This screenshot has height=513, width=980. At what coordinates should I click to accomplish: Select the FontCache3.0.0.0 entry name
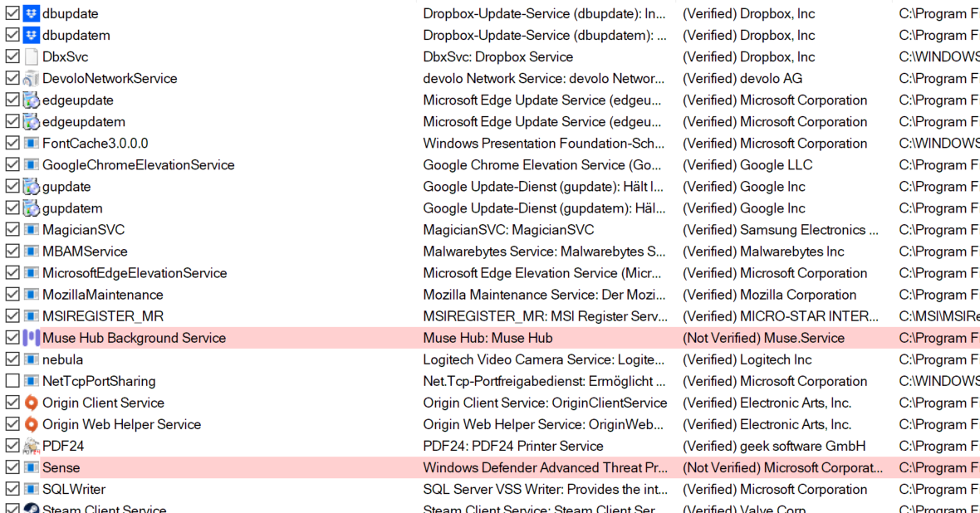click(x=95, y=143)
